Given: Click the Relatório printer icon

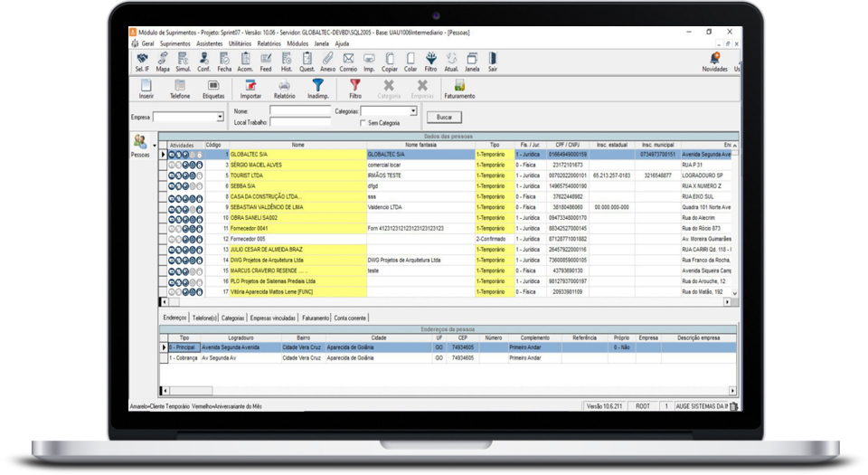Looking at the screenshot, I should [x=284, y=87].
